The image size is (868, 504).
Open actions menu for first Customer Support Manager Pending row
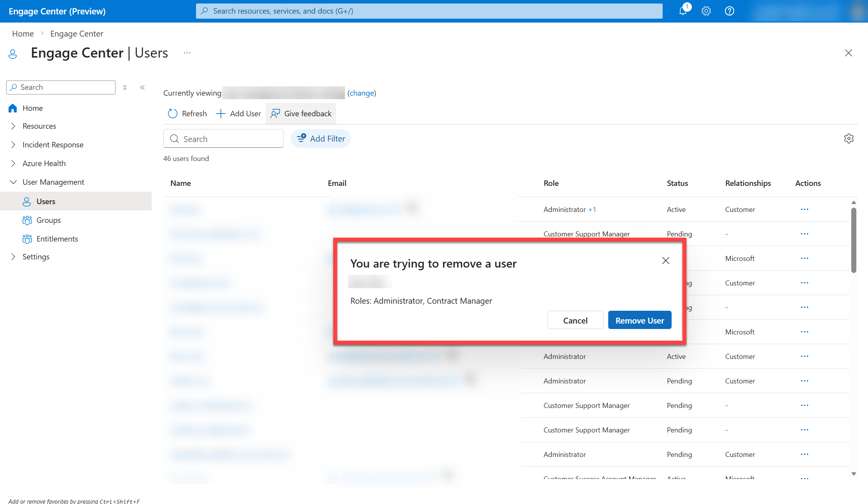[805, 234]
